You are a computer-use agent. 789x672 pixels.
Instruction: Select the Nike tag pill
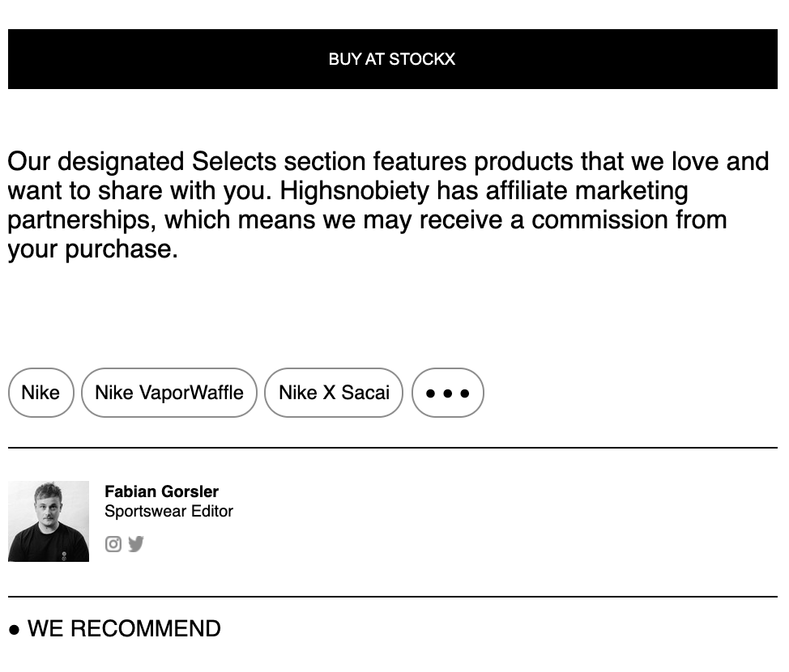click(41, 393)
